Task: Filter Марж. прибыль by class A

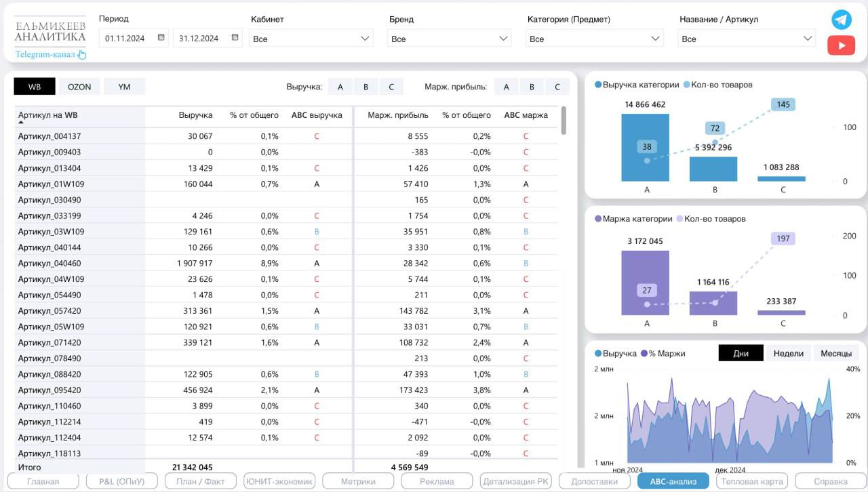Action: pos(506,87)
